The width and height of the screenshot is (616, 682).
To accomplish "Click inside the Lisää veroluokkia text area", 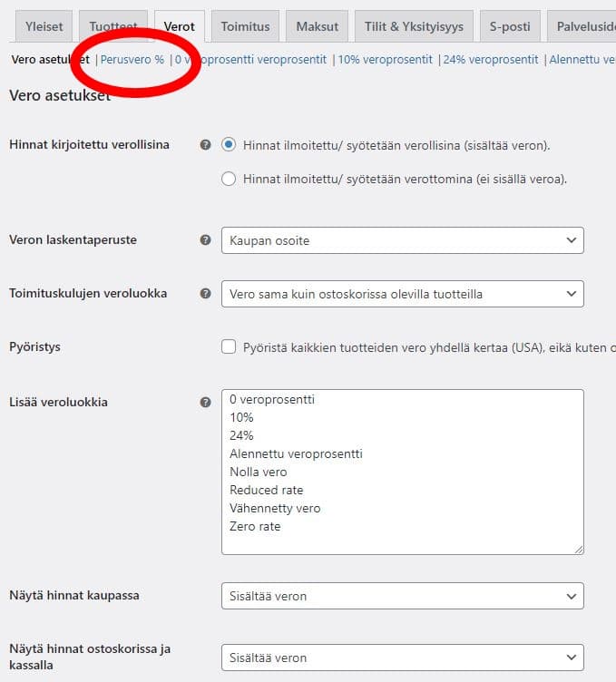I will pyautogui.click(x=402, y=472).
